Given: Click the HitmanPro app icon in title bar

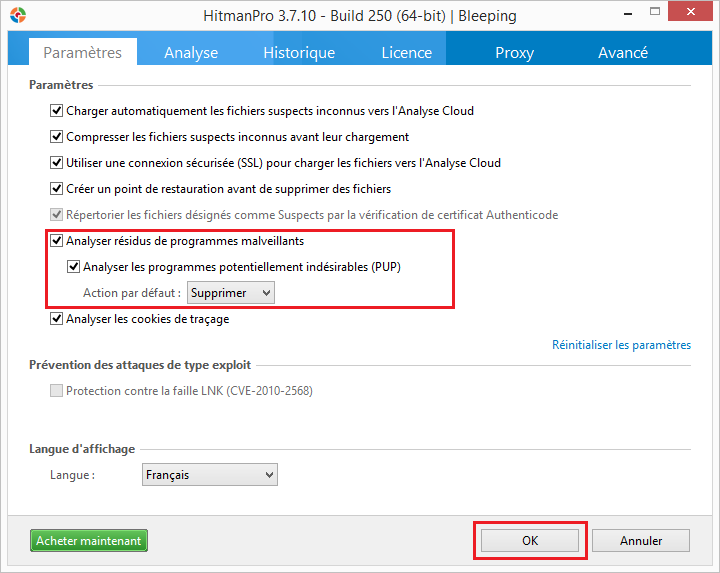Looking at the screenshot, I should [17, 16].
